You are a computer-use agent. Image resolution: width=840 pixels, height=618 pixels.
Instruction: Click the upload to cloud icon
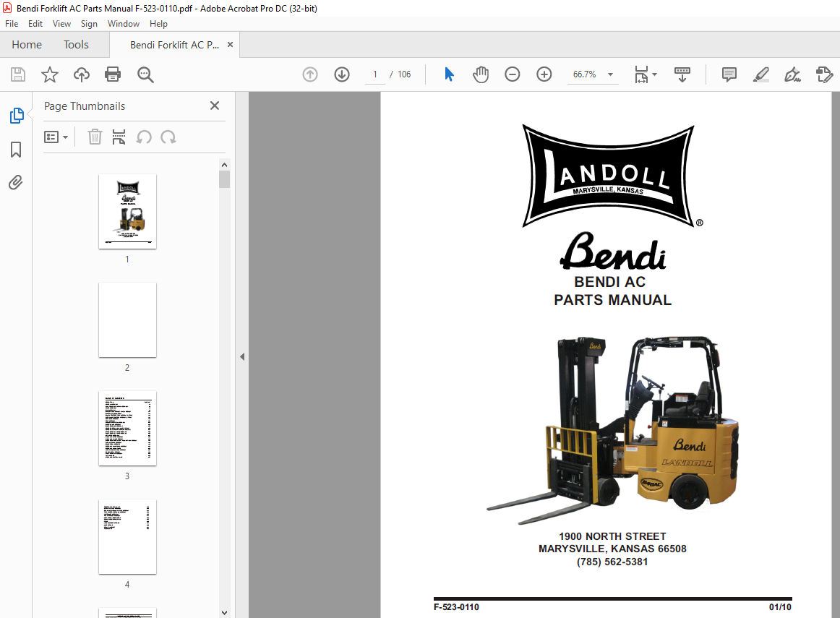tap(82, 74)
